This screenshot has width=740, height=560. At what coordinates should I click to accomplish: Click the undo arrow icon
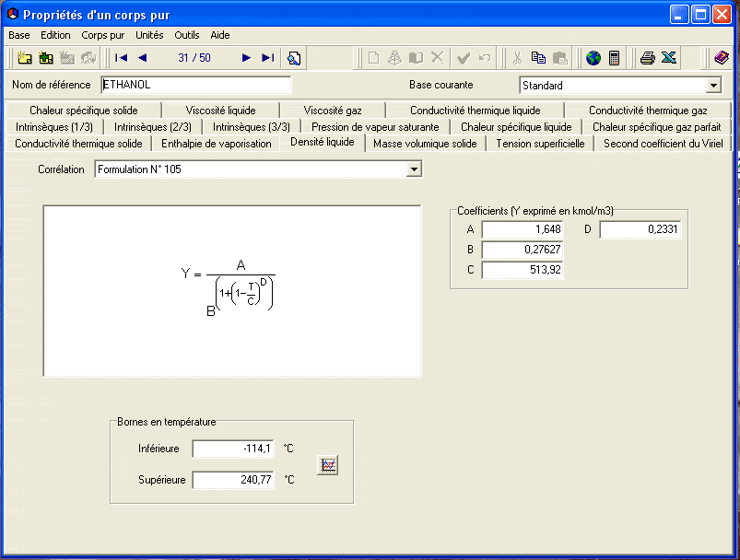485,58
